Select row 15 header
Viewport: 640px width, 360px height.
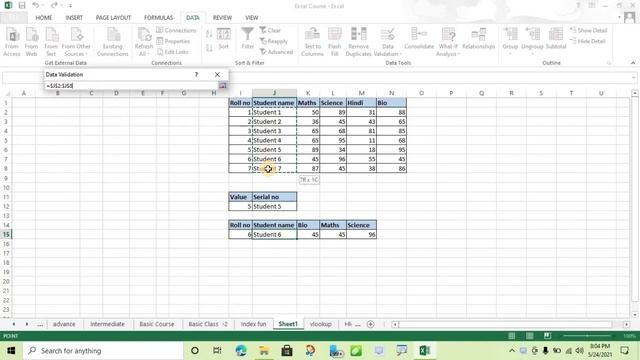point(6,234)
